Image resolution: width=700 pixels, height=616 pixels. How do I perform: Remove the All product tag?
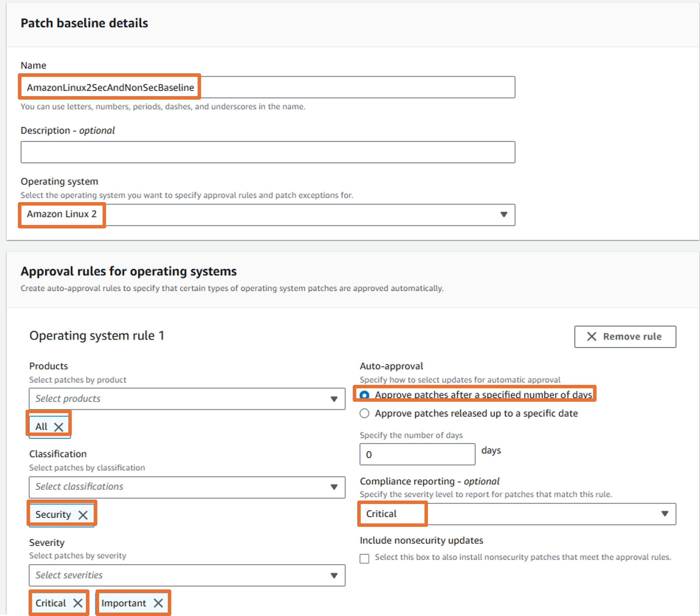click(x=59, y=427)
